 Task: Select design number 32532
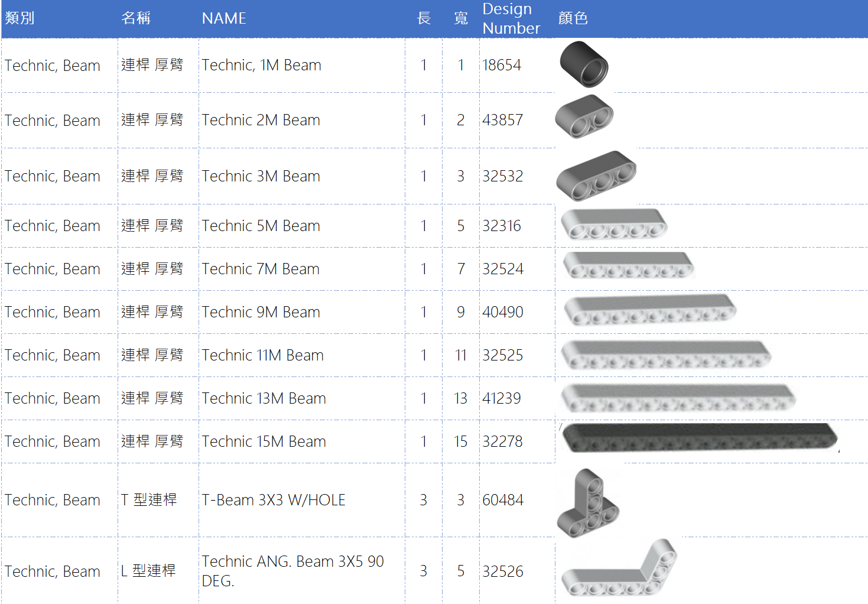tap(503, 176)
